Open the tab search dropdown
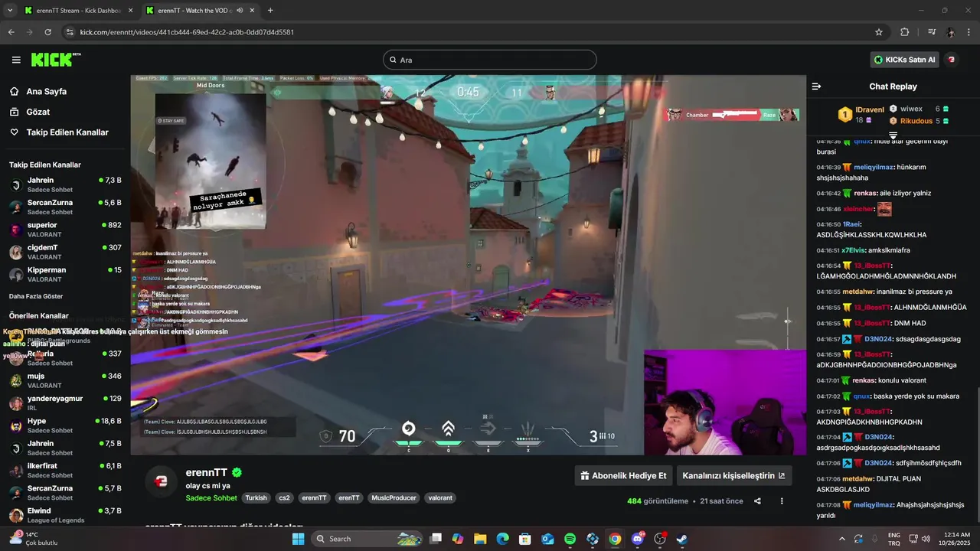The width and height of the screenshot is (980, 551). pyautogui.click(x=10, y=11)
